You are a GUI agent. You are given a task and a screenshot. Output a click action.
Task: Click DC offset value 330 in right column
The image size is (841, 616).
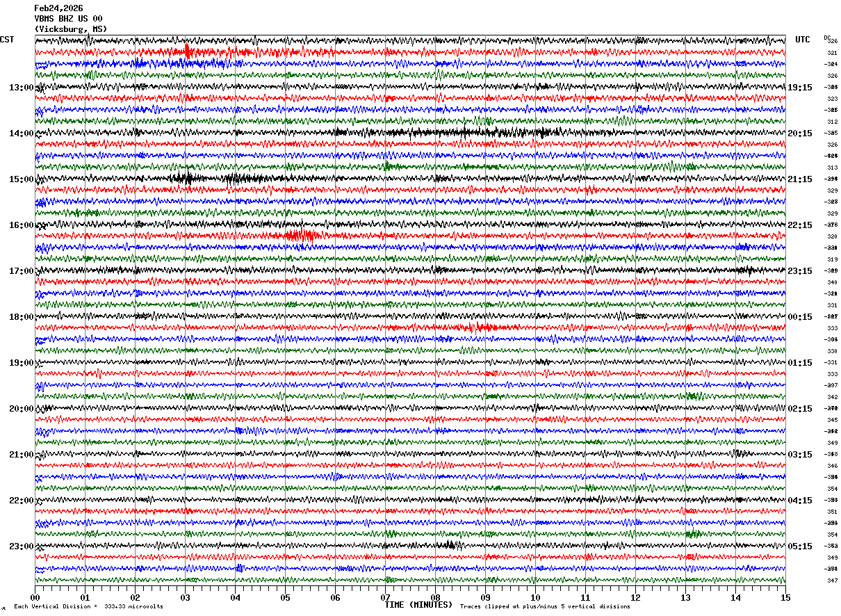[x=832, y=351]
